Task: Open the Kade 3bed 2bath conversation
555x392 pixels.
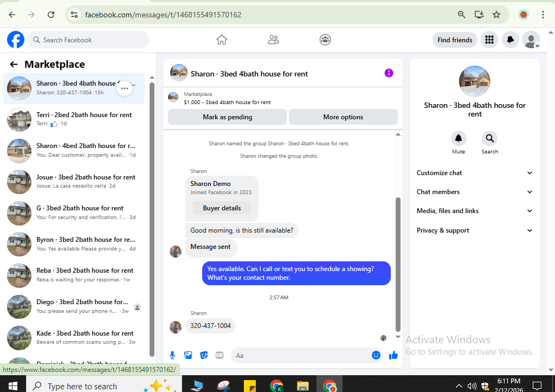Action: click(74, 338)
